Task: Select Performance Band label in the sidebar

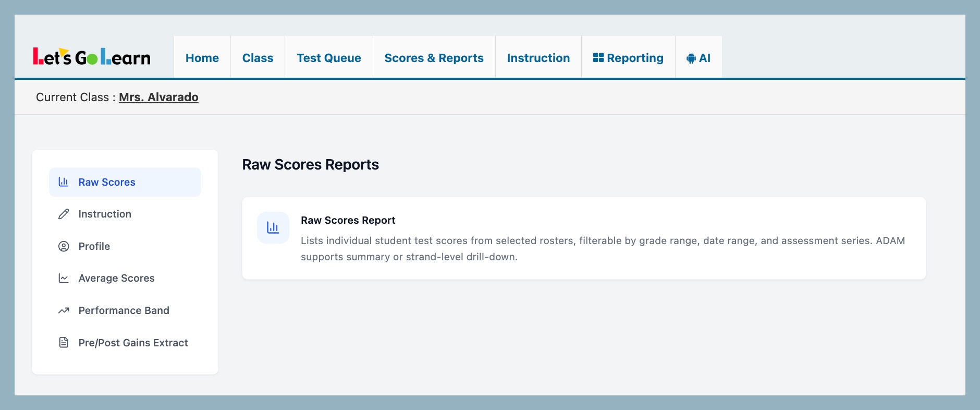Action: 124,310
